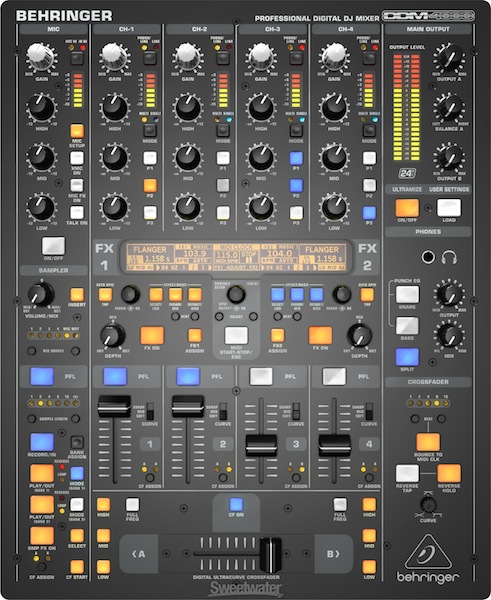
Task: Toggle the CF ON button
Action: click(x=236, y=504)
